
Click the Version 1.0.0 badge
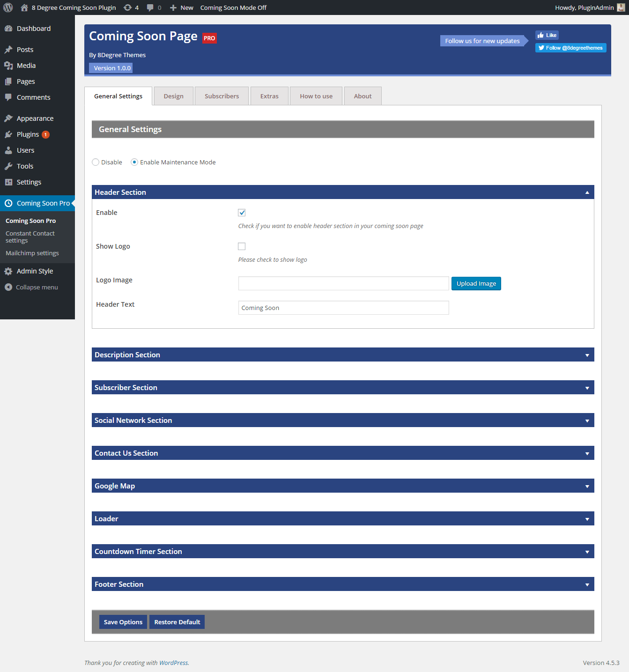(111, 68)
